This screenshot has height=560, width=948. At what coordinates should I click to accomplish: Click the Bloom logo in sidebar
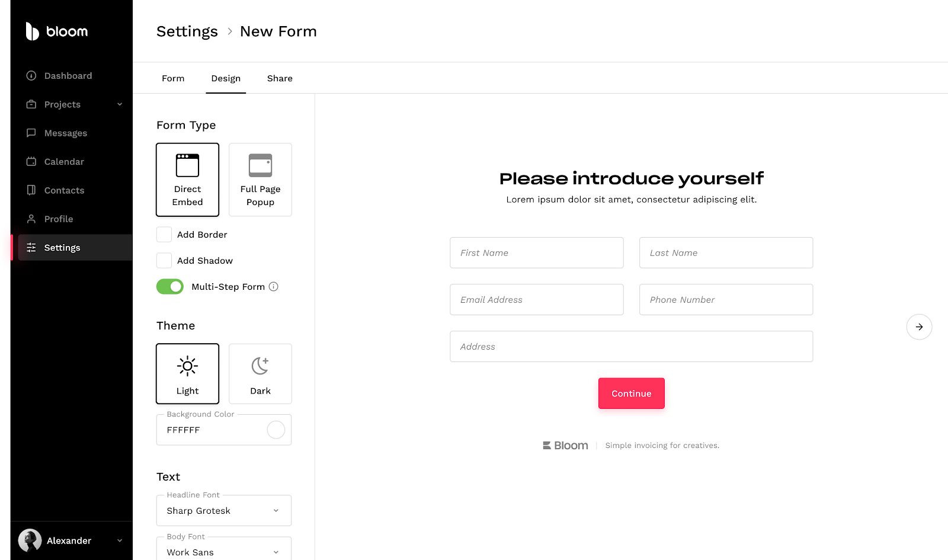tap(56, 31)
